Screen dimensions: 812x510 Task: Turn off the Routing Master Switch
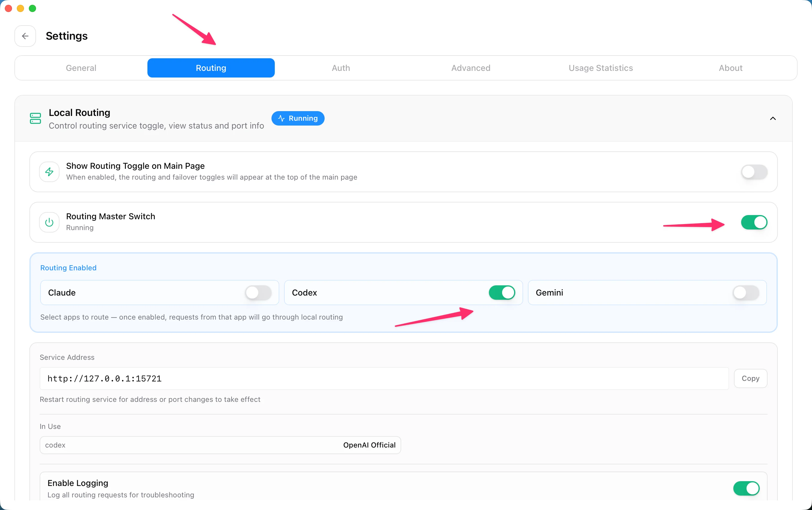click(754, 222)
